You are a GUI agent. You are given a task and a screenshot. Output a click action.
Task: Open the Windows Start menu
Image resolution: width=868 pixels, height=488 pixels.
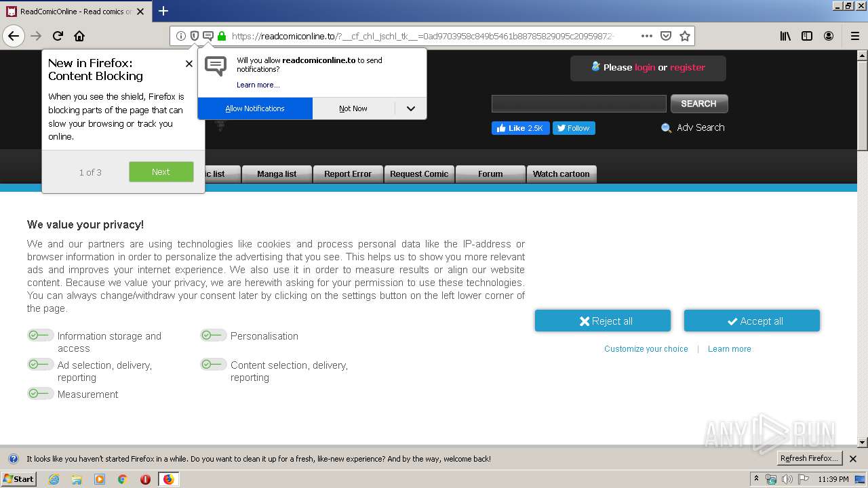18,479
